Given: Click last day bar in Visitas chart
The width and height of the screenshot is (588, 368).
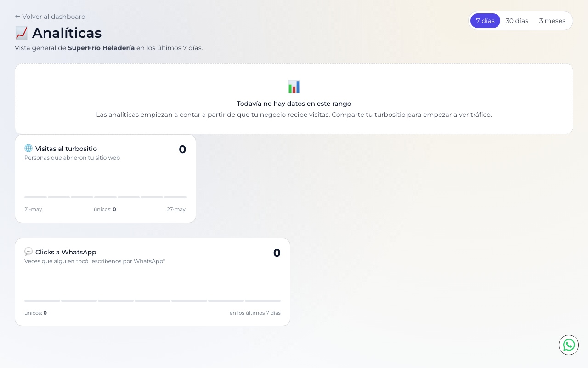Looking at the screenshot, I should coord(175,197).
